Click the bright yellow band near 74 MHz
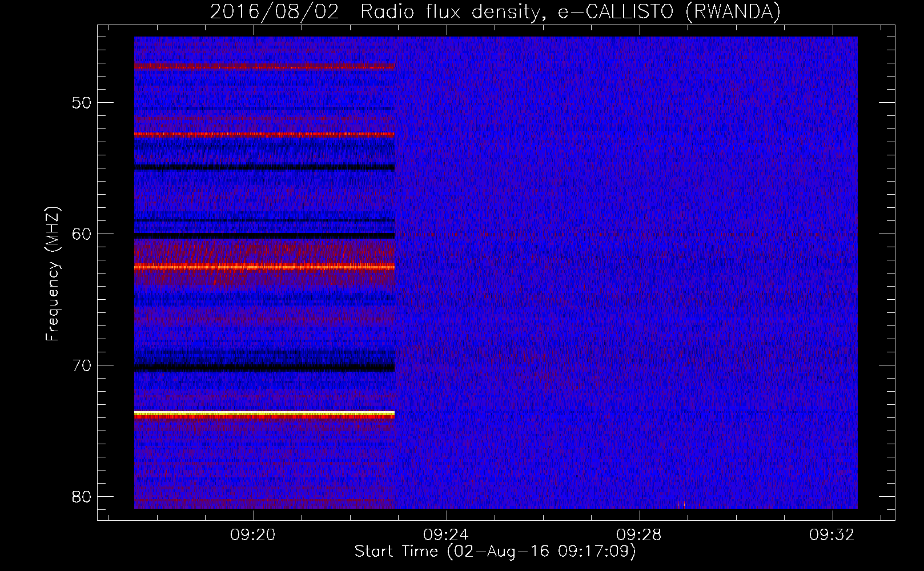Screen dimensions: 924x571 pyautogui.click(x=264, y=413)
